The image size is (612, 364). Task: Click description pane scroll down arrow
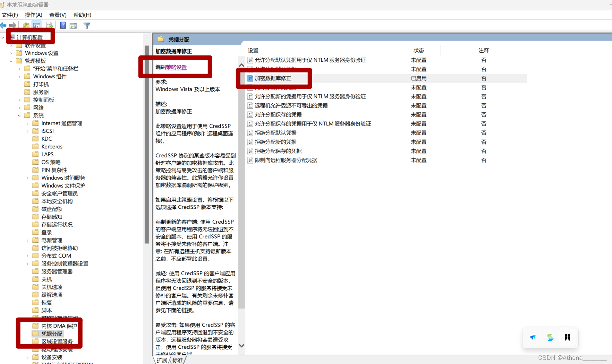pos(241,346)
